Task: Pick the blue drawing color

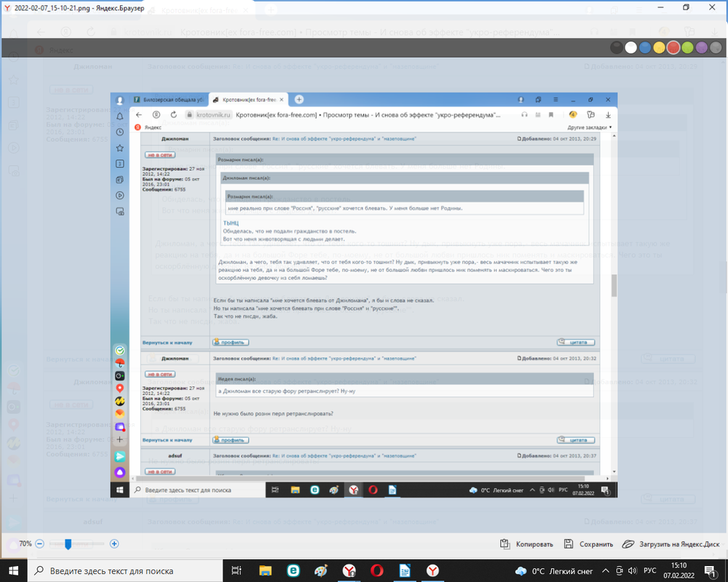Action: (645, 48)
